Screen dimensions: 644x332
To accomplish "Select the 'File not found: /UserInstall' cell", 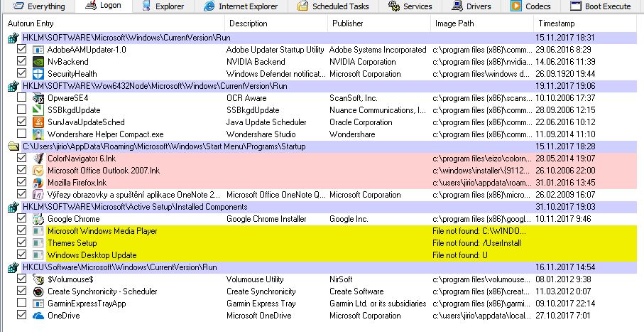I will click(476, 243).
